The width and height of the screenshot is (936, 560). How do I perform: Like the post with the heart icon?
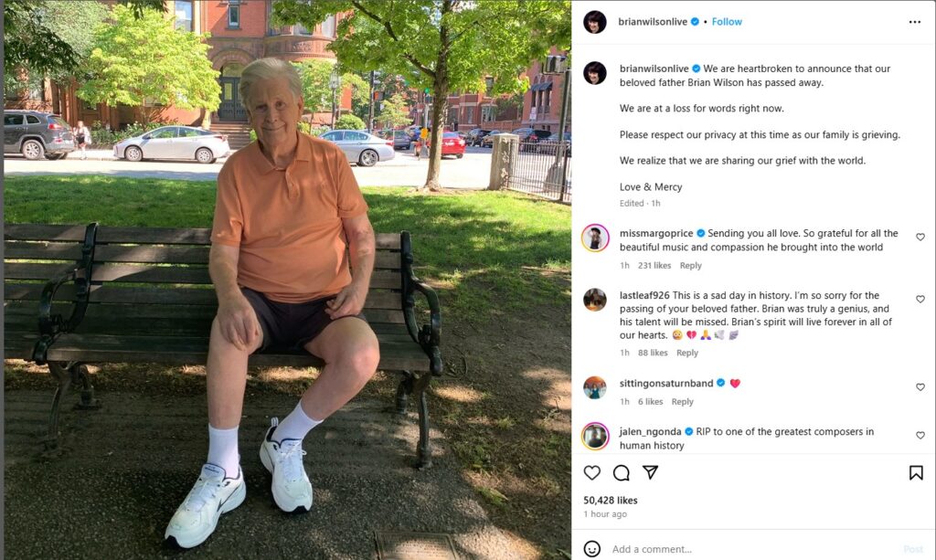point(591,473)
